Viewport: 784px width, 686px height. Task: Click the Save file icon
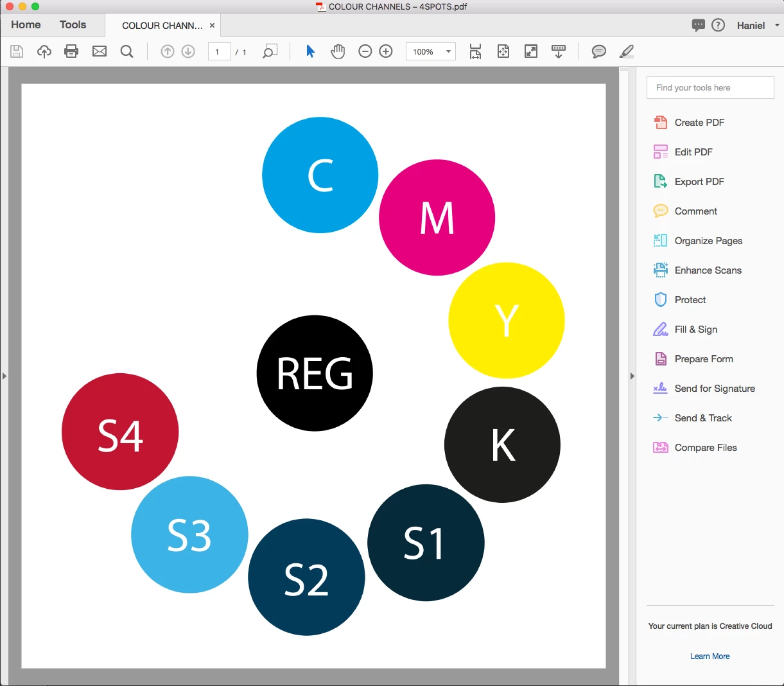point(17,51)
